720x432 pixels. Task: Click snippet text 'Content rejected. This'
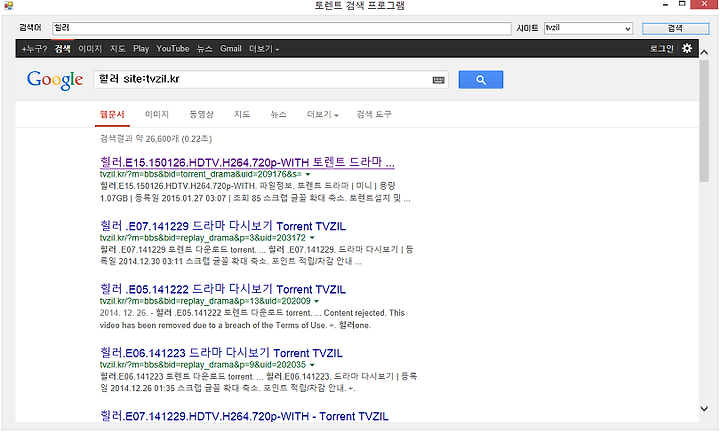pos(364,313)
